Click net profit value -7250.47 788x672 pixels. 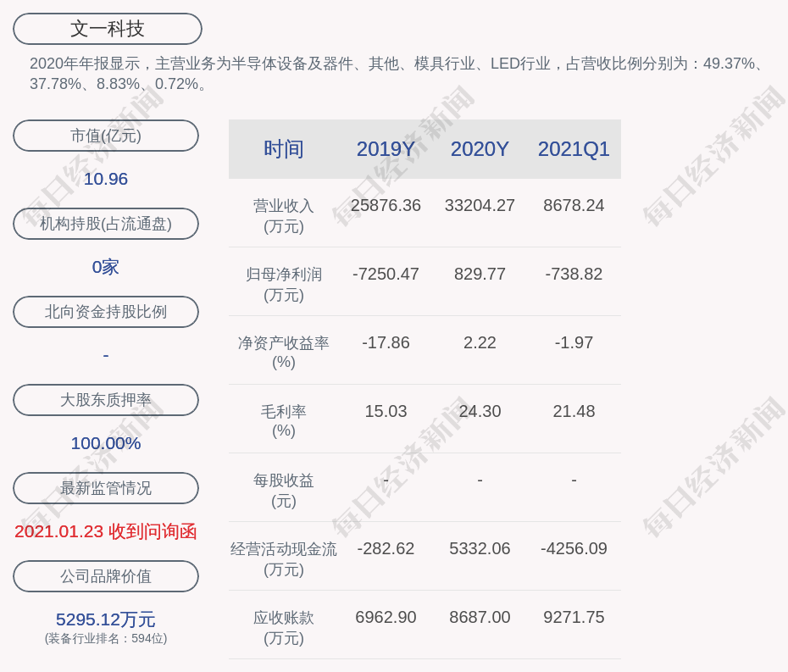coord(386,274)
